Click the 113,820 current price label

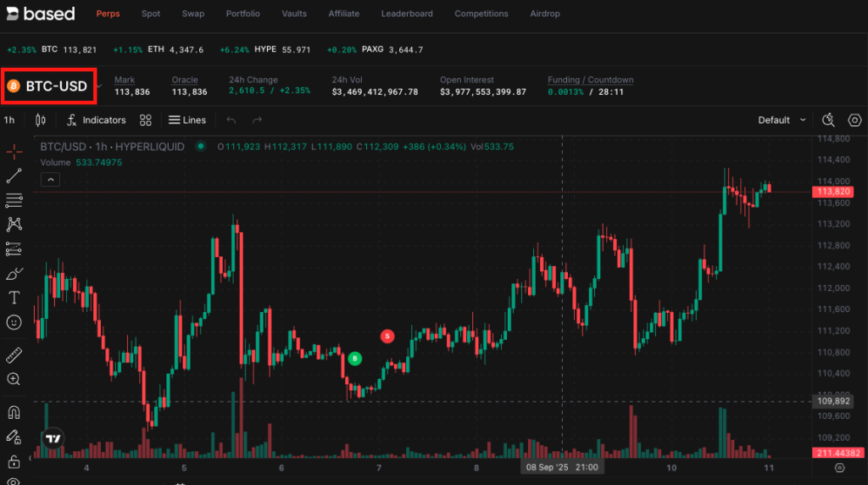[x=833, y=192]
